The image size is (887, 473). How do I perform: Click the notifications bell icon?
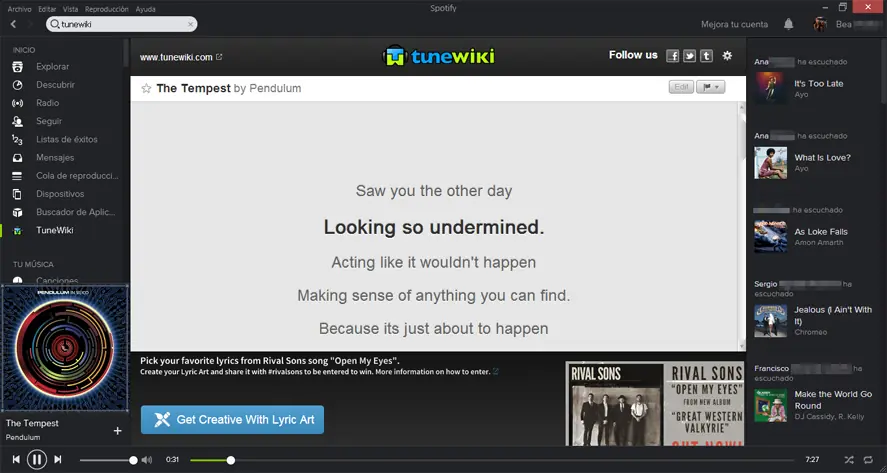(788, 24)
